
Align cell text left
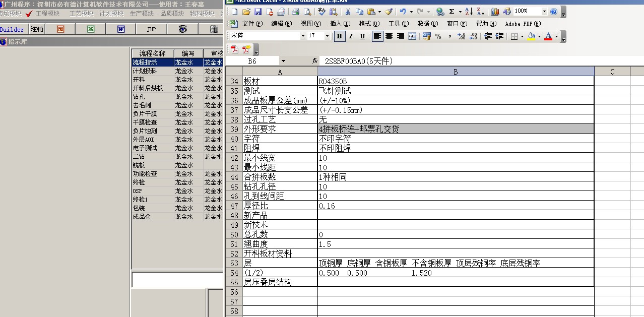pos(377,36)
